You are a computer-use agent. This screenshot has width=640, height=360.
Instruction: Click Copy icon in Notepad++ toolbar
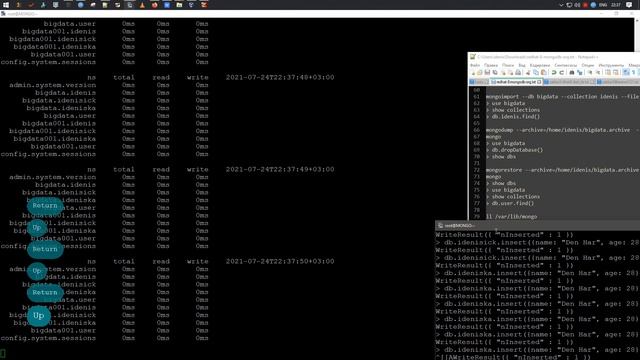[x=536, y=72]
